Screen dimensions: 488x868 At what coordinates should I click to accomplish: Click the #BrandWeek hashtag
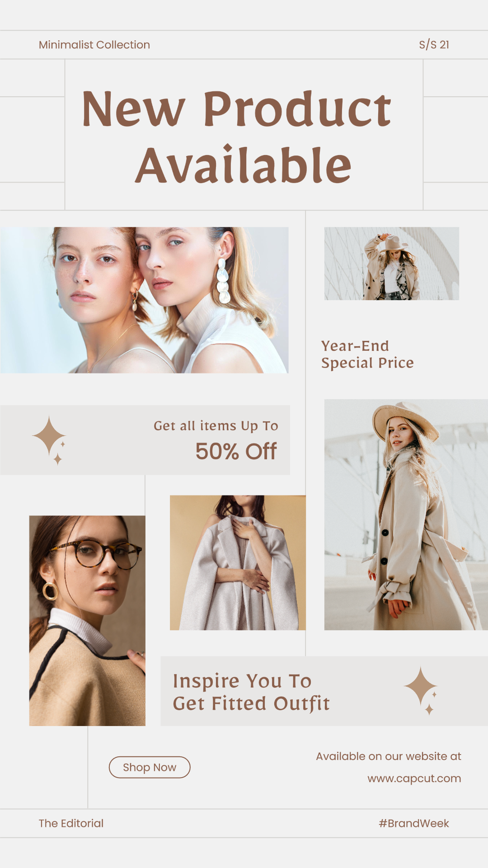[x=414, y=823]
